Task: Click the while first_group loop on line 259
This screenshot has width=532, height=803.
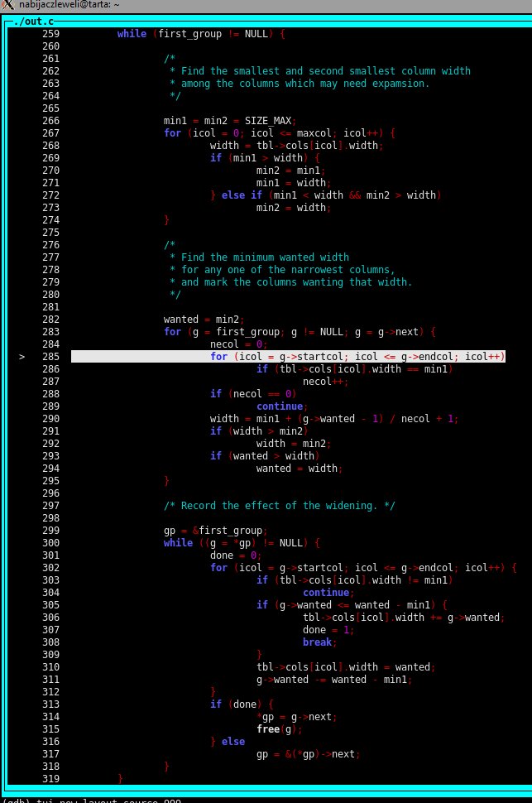Action: click(x=201, y=34)
